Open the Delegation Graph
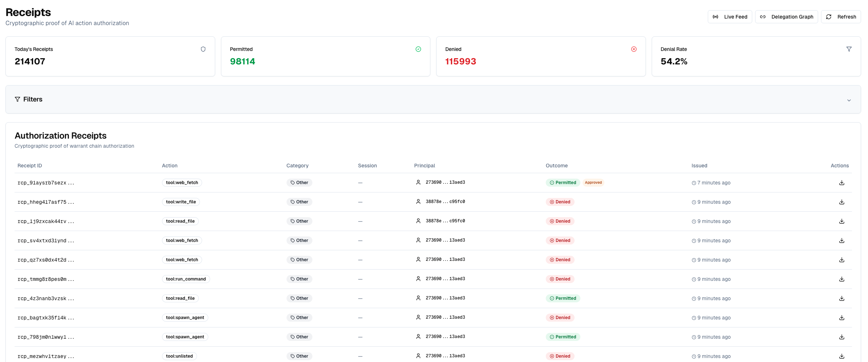The width and height of the screenshot is (868, 362). (x=786, y=17)
